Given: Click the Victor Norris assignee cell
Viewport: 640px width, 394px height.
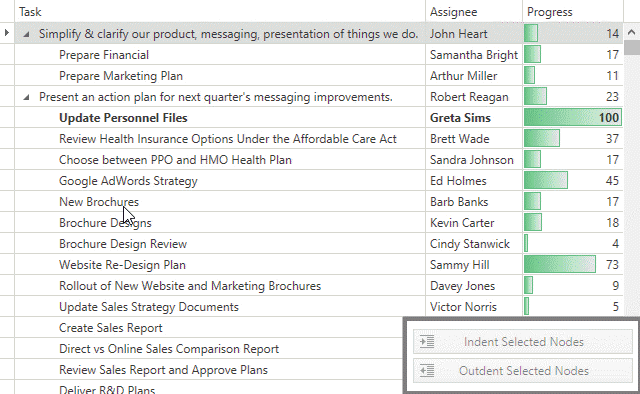Looking at the screenshot, I should (x=474, y=307).
